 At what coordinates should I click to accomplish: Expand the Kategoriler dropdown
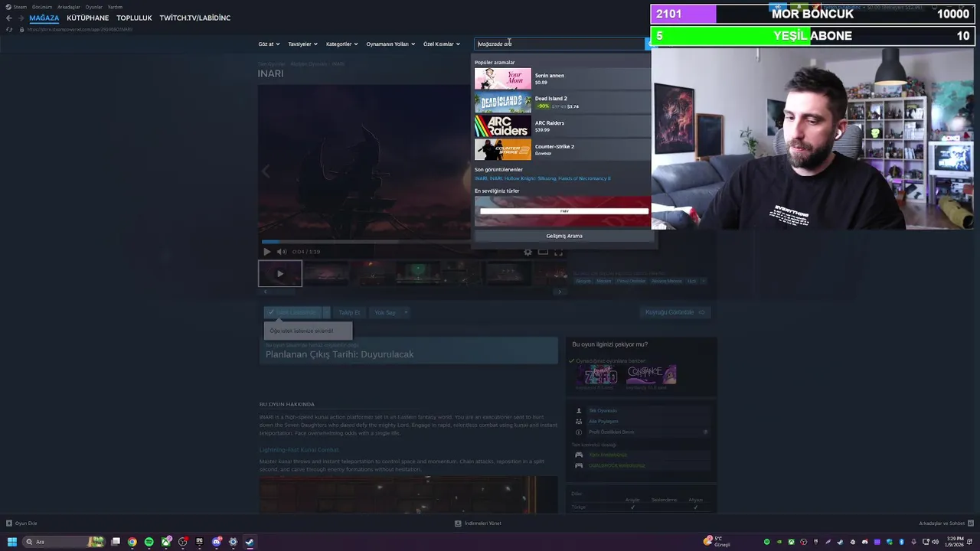click(x=341, y=44)
